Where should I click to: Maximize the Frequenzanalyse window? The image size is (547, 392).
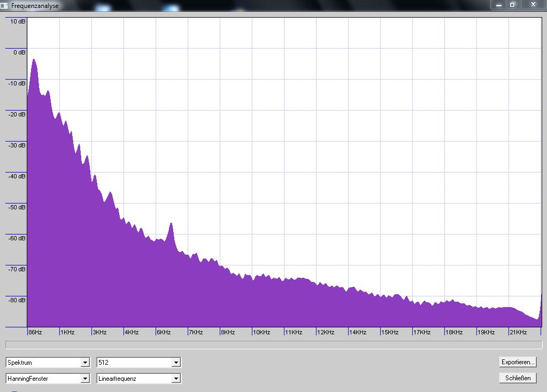pyautogui.click(x=513, y=5)
